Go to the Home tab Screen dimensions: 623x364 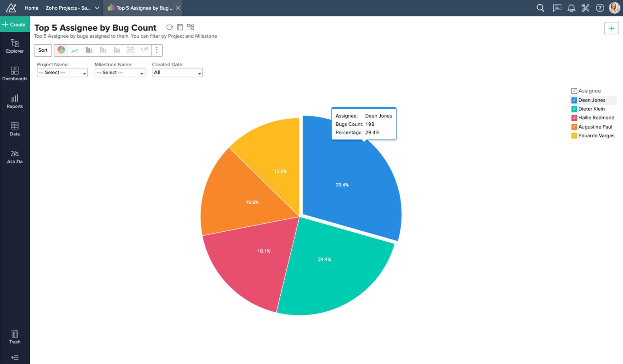31,8
